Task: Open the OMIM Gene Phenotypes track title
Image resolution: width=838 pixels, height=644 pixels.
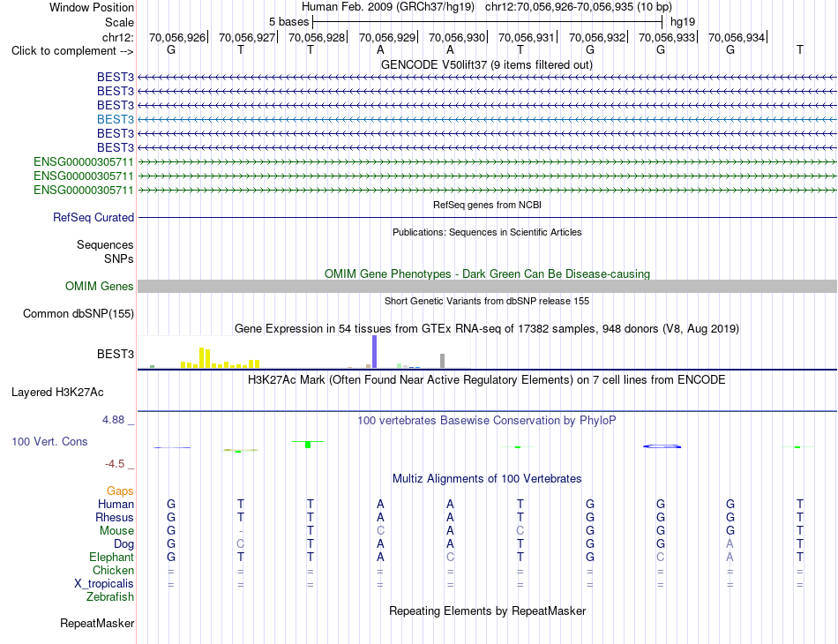Action: pos(487,273)
